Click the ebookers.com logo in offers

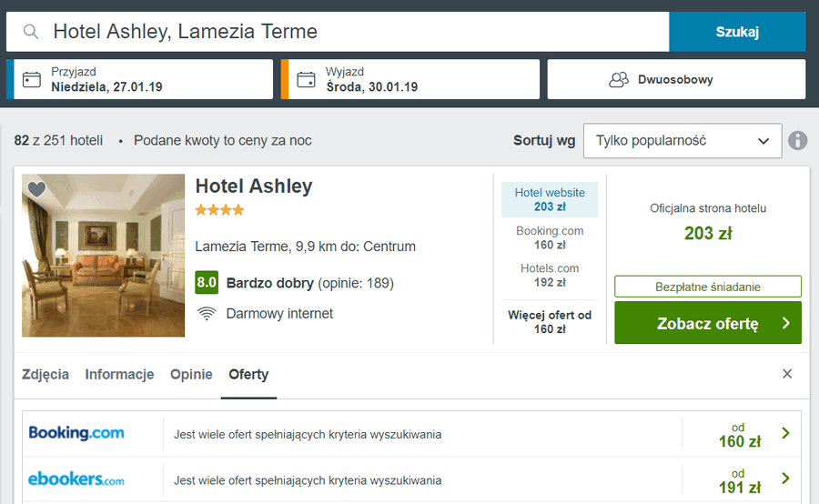(76, 479)
